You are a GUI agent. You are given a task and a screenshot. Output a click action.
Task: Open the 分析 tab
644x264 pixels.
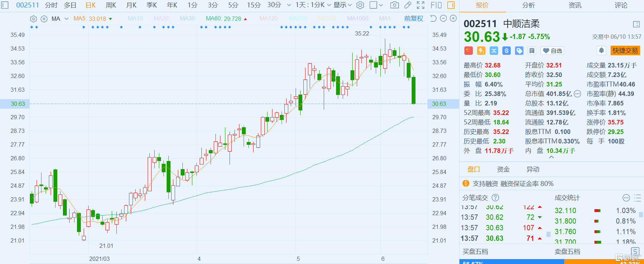click(x=528, y=5)
